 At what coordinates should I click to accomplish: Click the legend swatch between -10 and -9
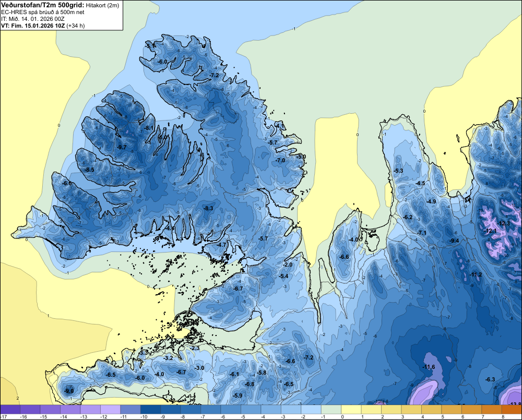click(x=151, y=410)
